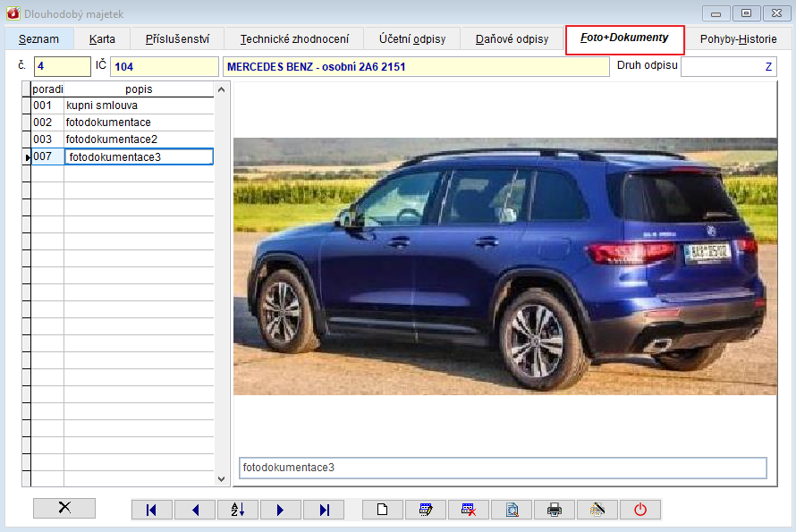Go to the previous record
Screen dimensions: 796x532
[196, 510]
